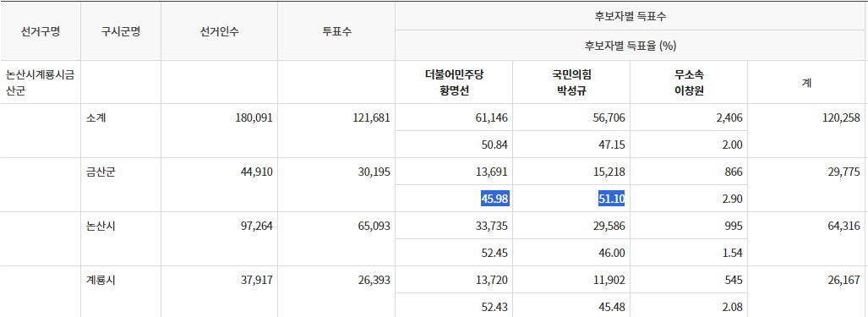Click the highlighted 45.98 percentage
The width and height of the screenshot is (868, 317).
click(495, 199)
